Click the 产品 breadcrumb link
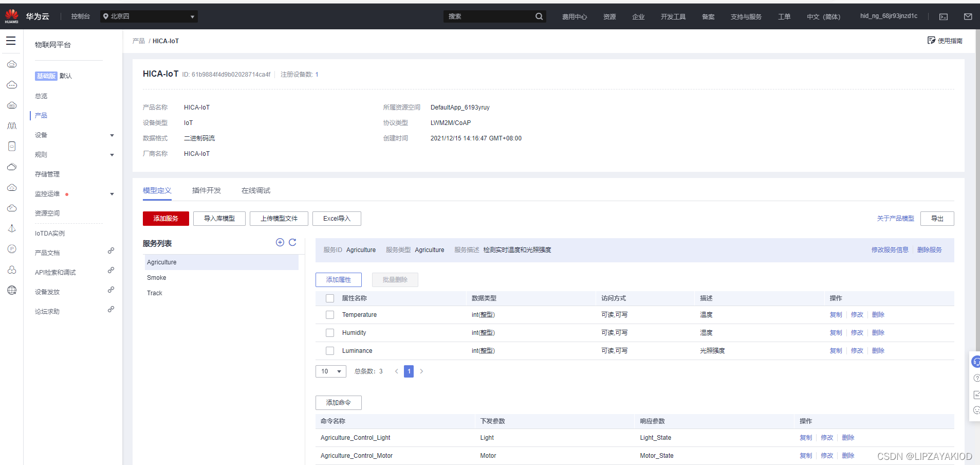The image size is (980, 465). pos(139,41)
